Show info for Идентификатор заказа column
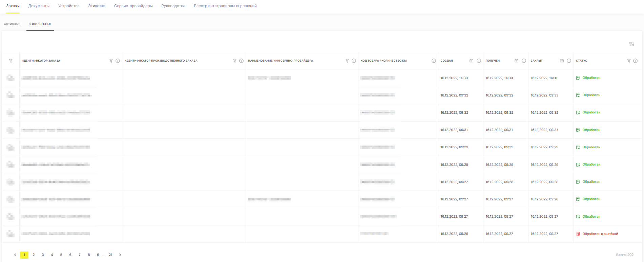 (118, 61)
